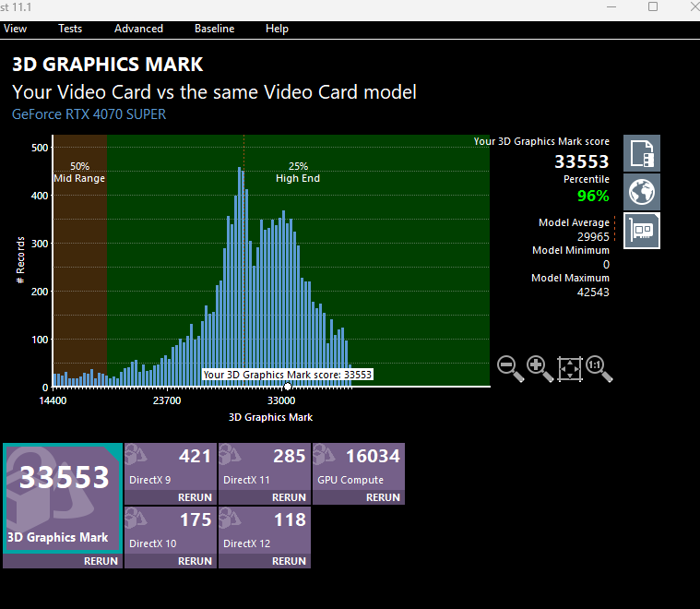The image size is (700, 609).
Task: Click the baseline comparison document icon
Action: click(x=642, y=153)
